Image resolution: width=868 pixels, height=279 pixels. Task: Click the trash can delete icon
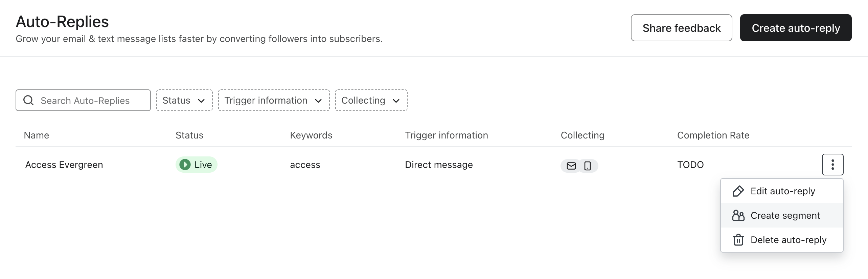pyautogui.click(x=738, y=240)
